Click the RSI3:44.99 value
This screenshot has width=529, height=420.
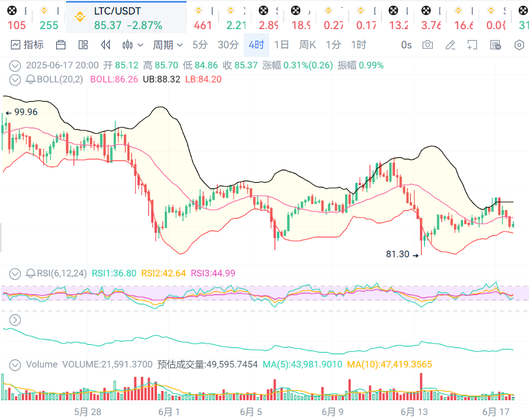(213, 273)
